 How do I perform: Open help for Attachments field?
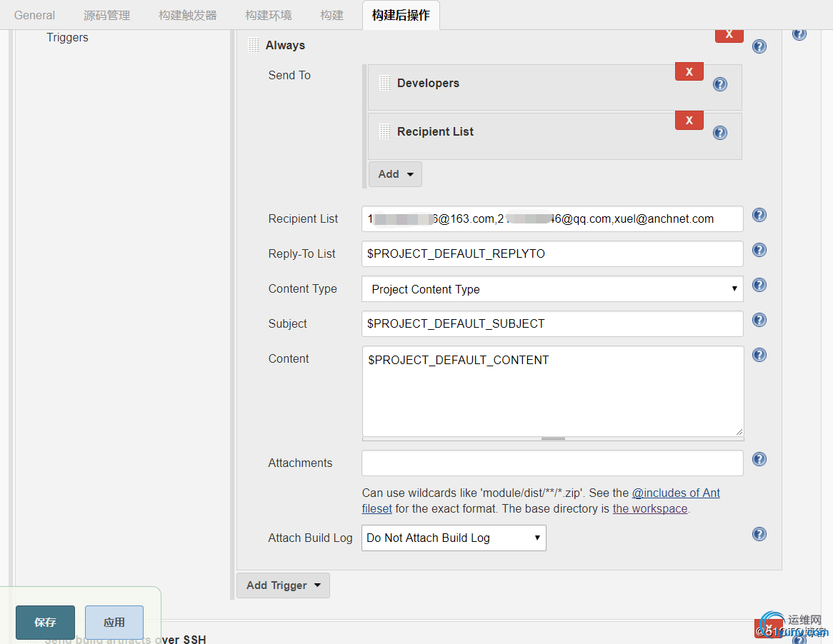[x=759, y=459]
